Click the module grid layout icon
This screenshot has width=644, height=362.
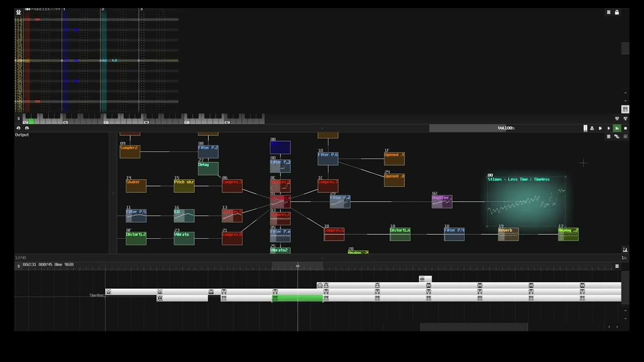pos(625,137)
